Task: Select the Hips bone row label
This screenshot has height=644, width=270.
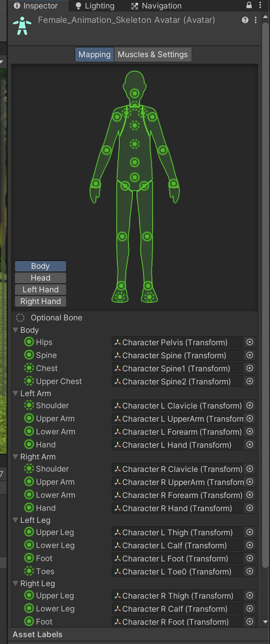Action: (44, 342)
